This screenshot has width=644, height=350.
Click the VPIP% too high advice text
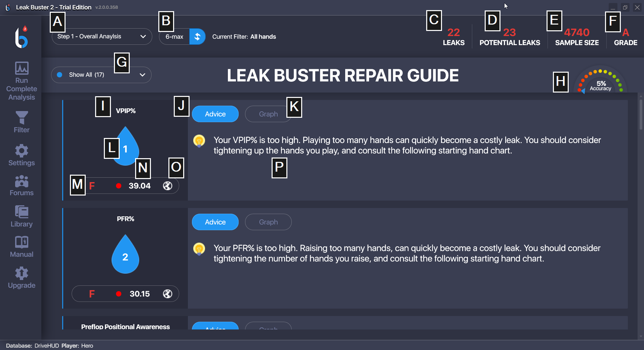pyautogui.click(x=407, y=145)
